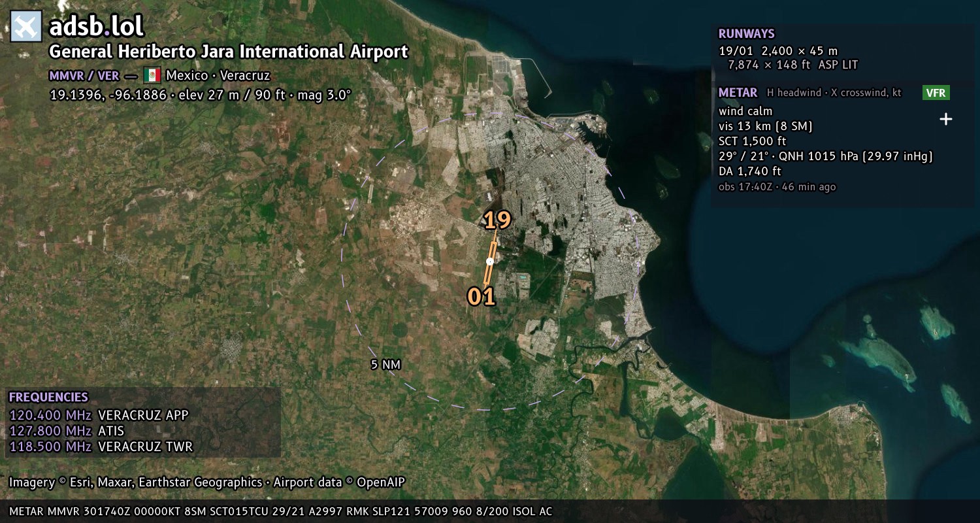
Task: Click the RUNWAYS section header
Action: pos(746,34)
